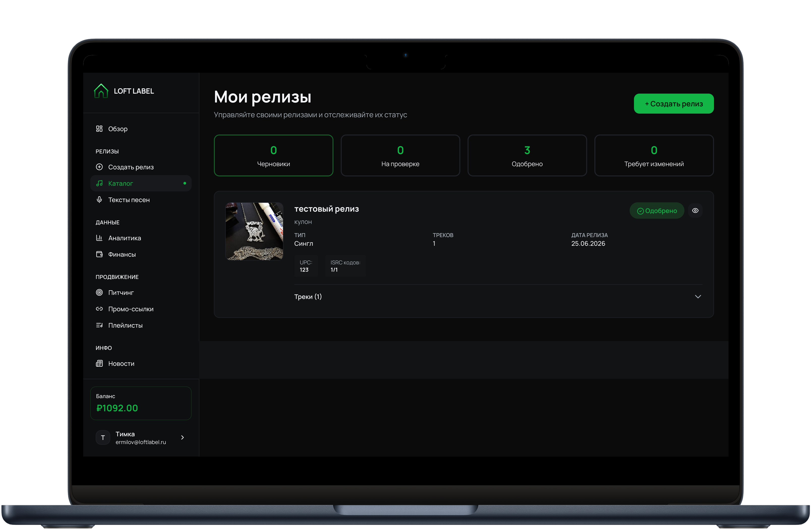Click the music note icon beside Каталог

[x=99, y=183]
